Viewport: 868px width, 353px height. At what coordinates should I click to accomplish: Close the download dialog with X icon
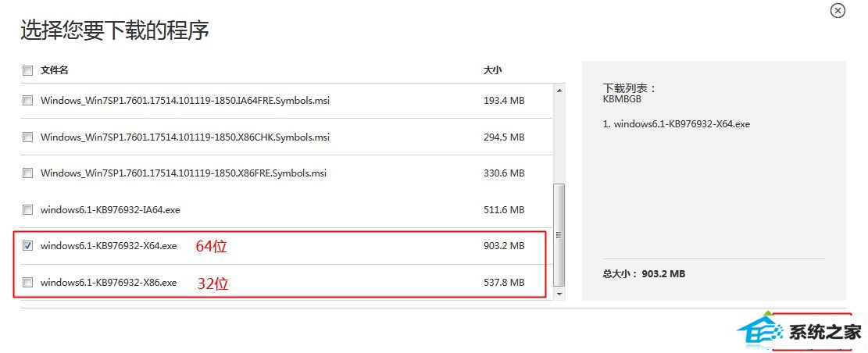tap(838, 10)
